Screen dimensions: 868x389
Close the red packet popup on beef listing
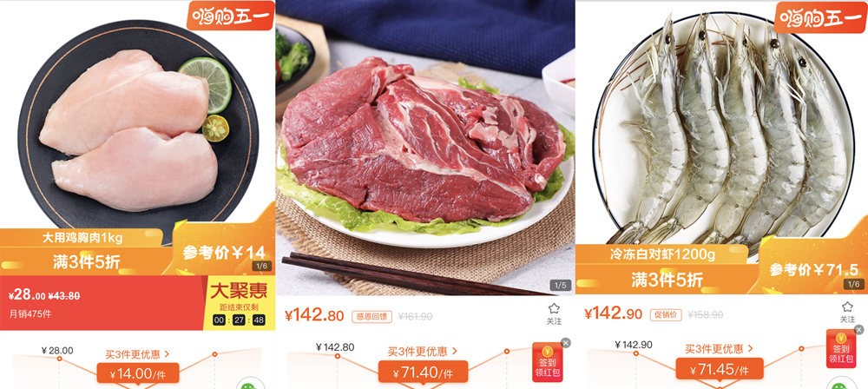point(566,342)
